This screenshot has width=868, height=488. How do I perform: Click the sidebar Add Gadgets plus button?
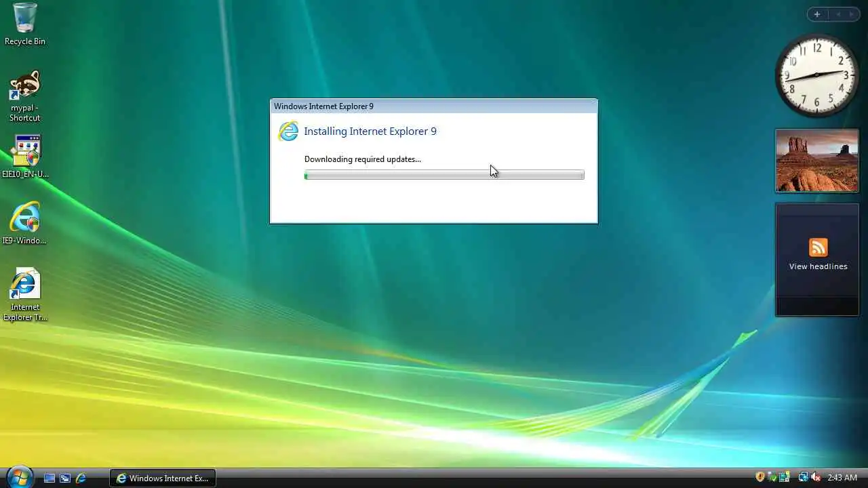(x=817, y=14)
